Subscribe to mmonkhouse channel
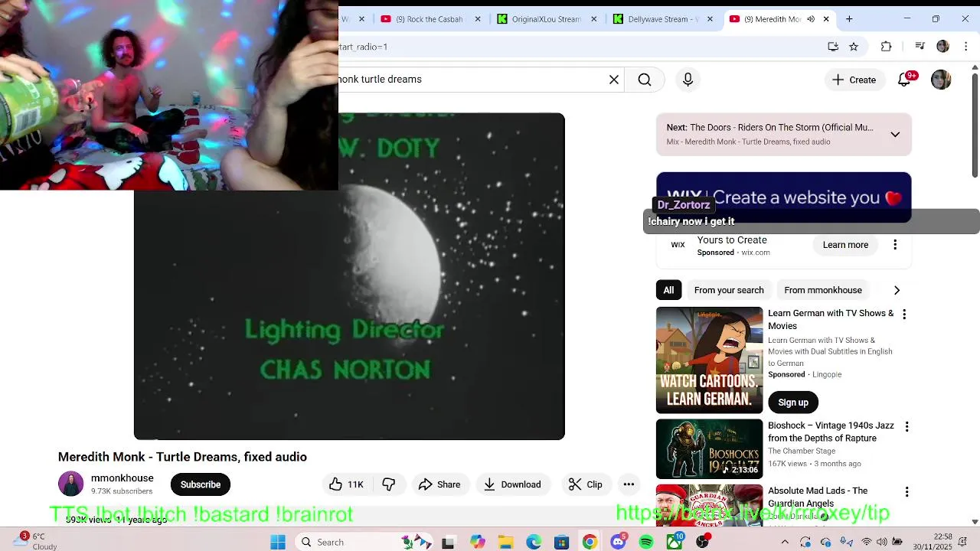980x551 pixels. coord(201,484)
